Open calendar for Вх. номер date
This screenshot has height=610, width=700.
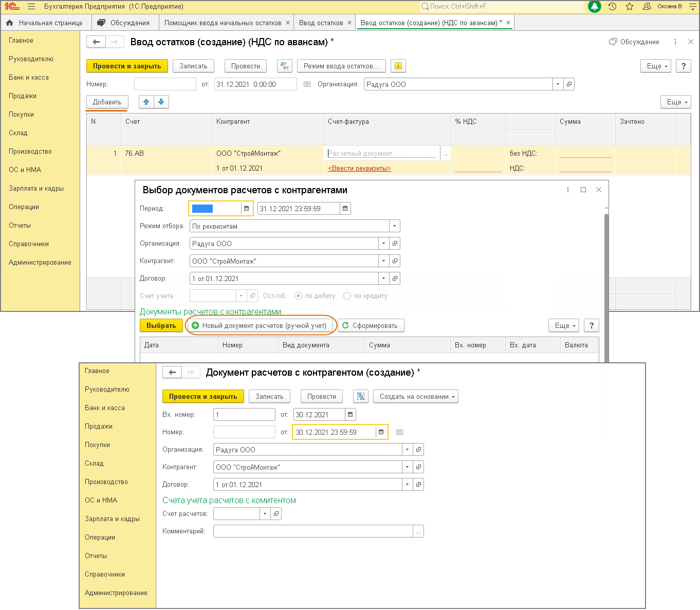pyautogui.click(x=351, y=415)
